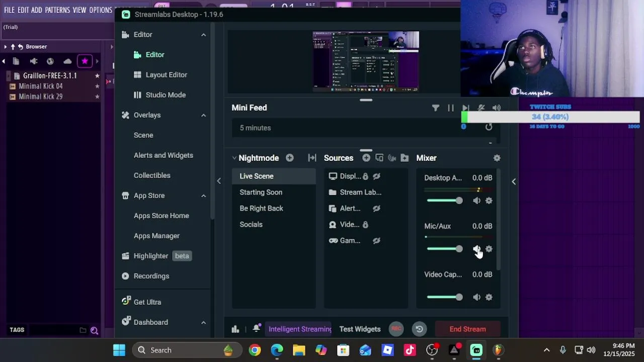Open Google Chrome from taskbar

coord(255,350)
